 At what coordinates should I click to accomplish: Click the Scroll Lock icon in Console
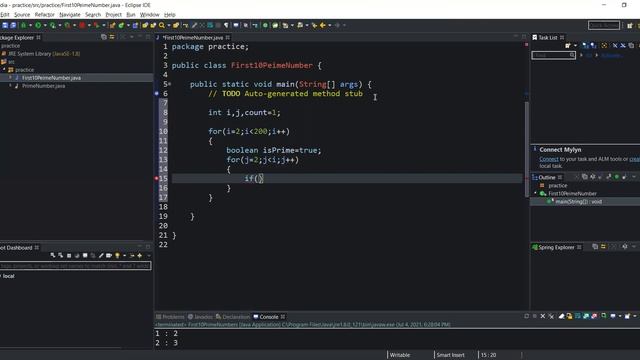[x=569, y=316]
